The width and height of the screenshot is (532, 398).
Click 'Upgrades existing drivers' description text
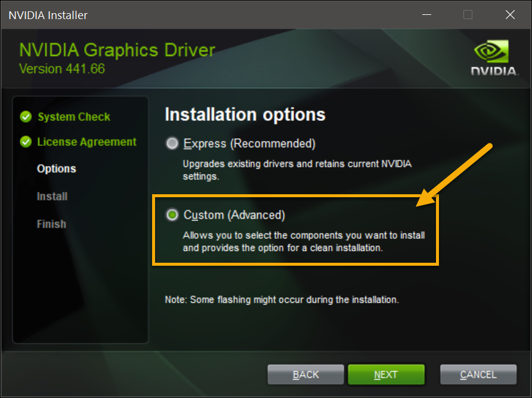click(297, 170)
